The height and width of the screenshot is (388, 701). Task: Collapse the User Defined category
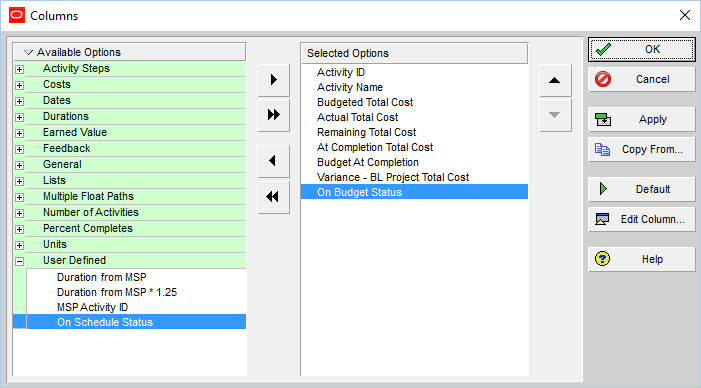click(19, 261)
